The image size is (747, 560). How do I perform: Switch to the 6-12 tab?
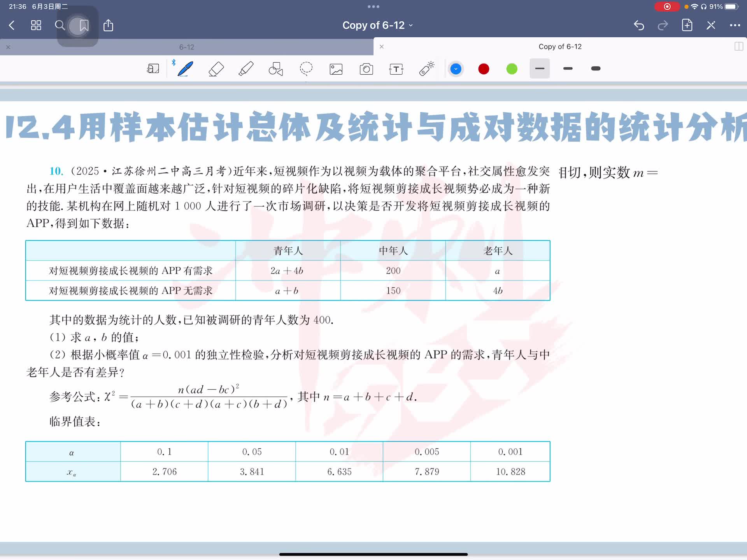pos(187,47)
